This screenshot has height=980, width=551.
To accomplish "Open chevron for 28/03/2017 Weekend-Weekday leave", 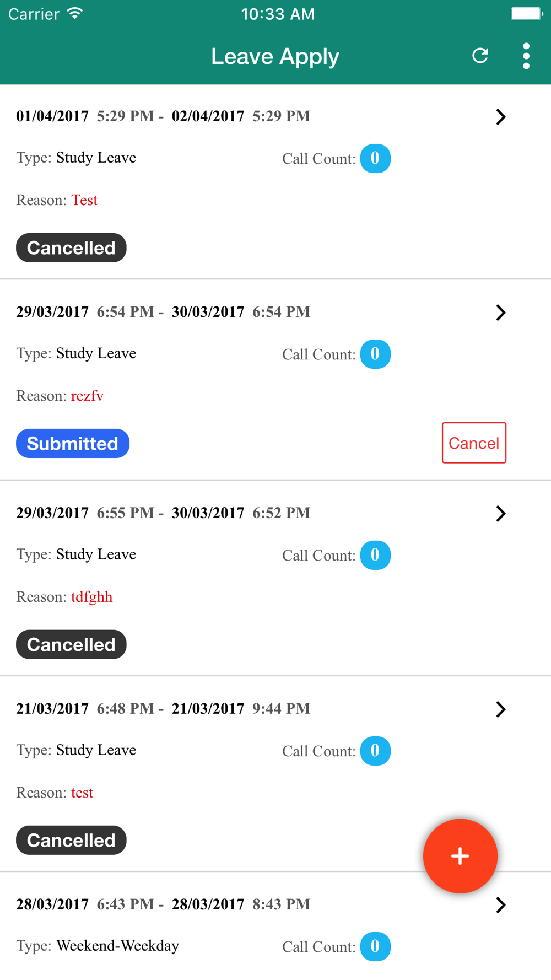I will click(x=500, y=905).
